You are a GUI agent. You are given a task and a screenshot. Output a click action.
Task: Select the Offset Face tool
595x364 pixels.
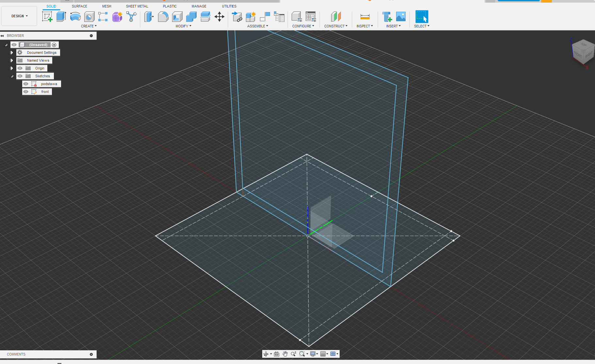point(205,16)
